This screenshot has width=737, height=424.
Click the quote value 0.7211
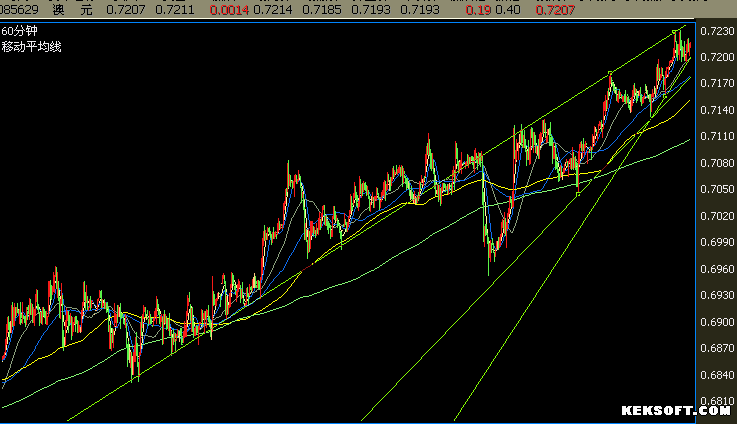[174, 10]
